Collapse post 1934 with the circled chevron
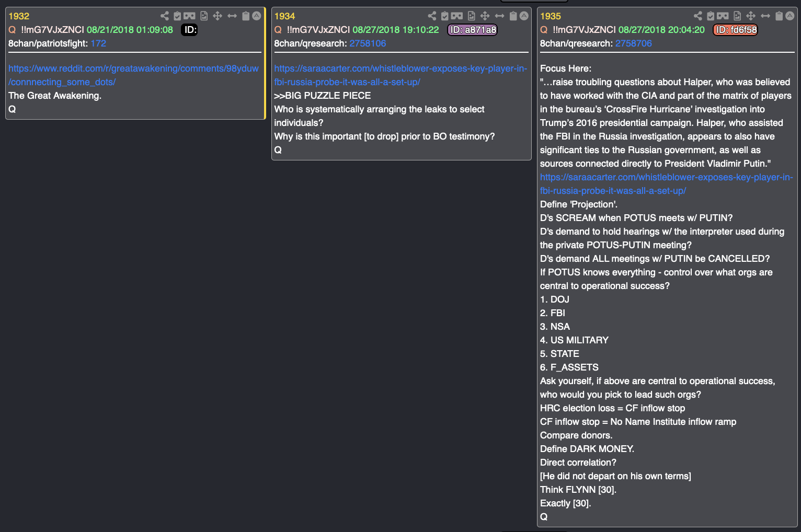Viewport: 801px width, 532px height. [x=524, y=16]
